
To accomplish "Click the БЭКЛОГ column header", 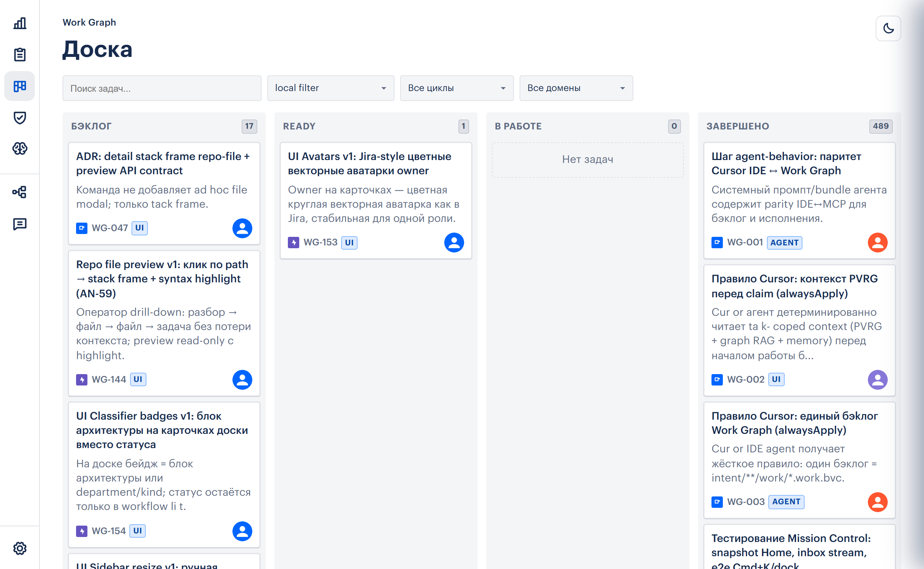I will click(91, 127).
